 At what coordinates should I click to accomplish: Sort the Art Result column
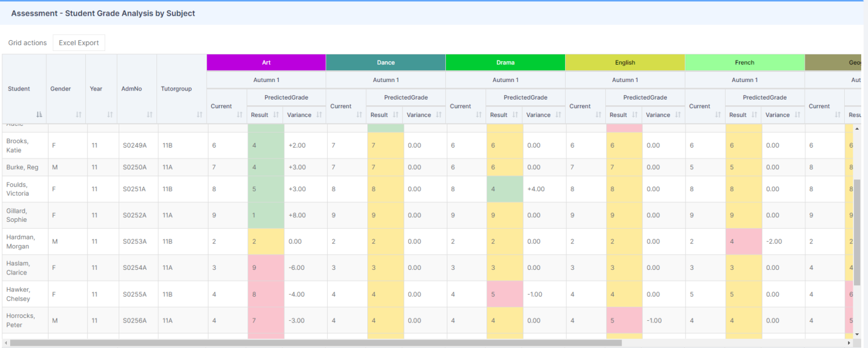coord(275,115)
